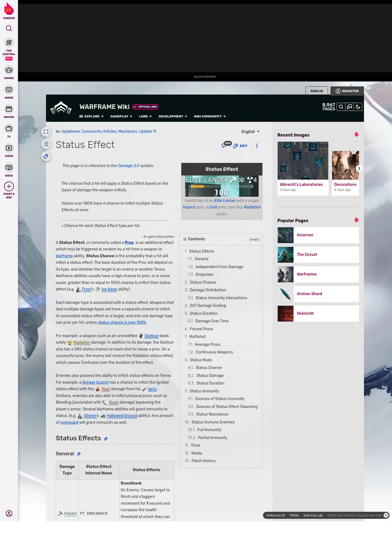Open the Official Wiki badge
This screenshot has width=392, height=545.
(146, 107)
